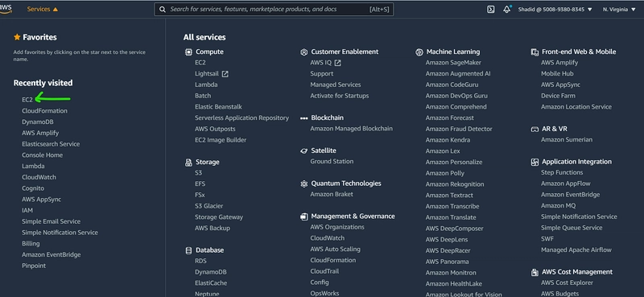
Task: Click the external link icon beside Lightsail
Action: pyautogui.click(x=225, y=74)
